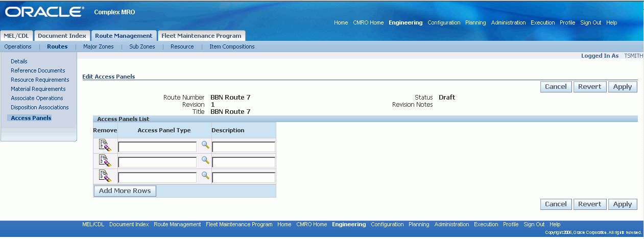Click the Home link in top header

(x=341, y=22)
